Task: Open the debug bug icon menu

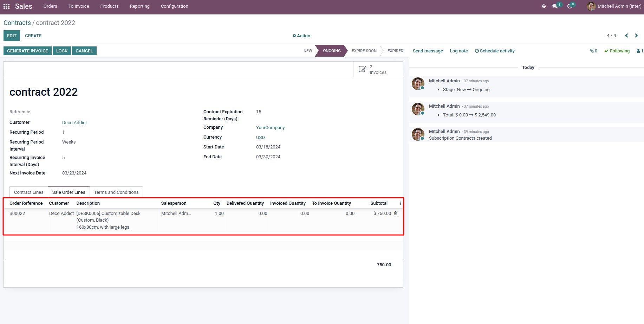Action: [544, 6]
